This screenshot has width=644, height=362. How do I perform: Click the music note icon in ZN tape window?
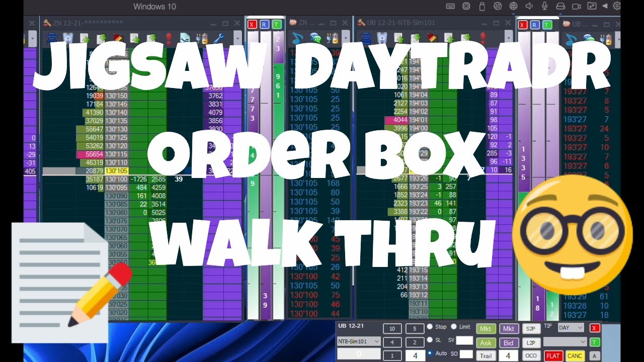(x=297, y=39)
